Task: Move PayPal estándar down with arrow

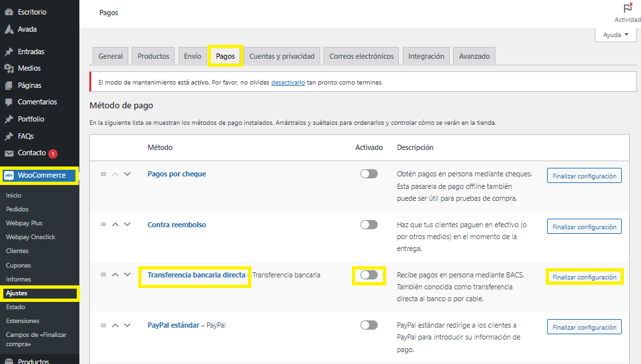Action: [128, 325]
